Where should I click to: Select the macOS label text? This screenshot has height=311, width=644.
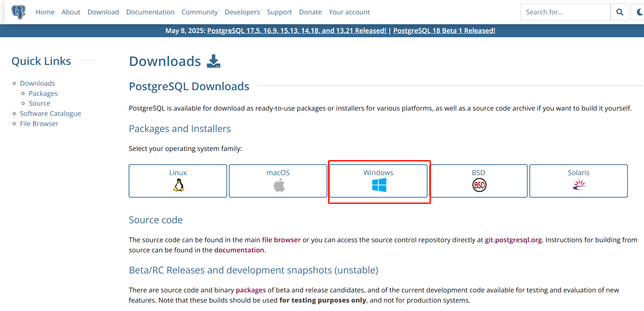(278, 173)
